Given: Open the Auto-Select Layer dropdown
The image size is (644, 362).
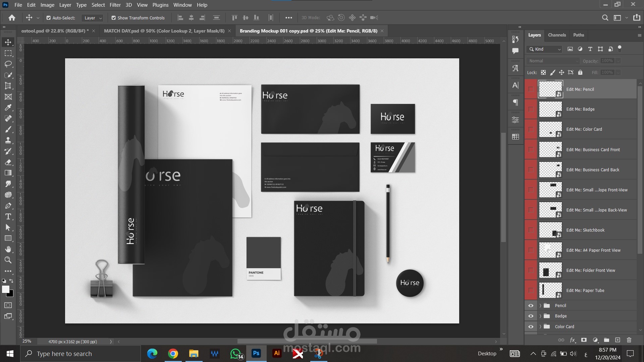Looking at the screenshot, I should coord(93,18).
